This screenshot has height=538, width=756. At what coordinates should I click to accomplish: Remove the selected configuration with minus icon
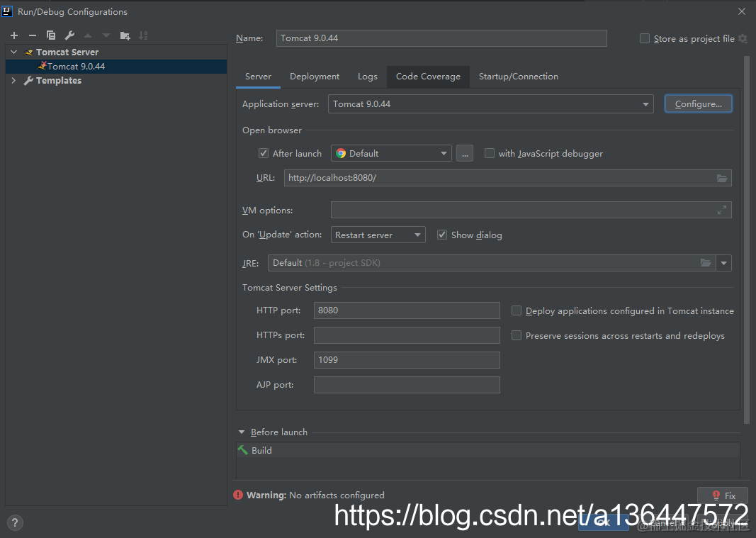(x=33, y=35)
